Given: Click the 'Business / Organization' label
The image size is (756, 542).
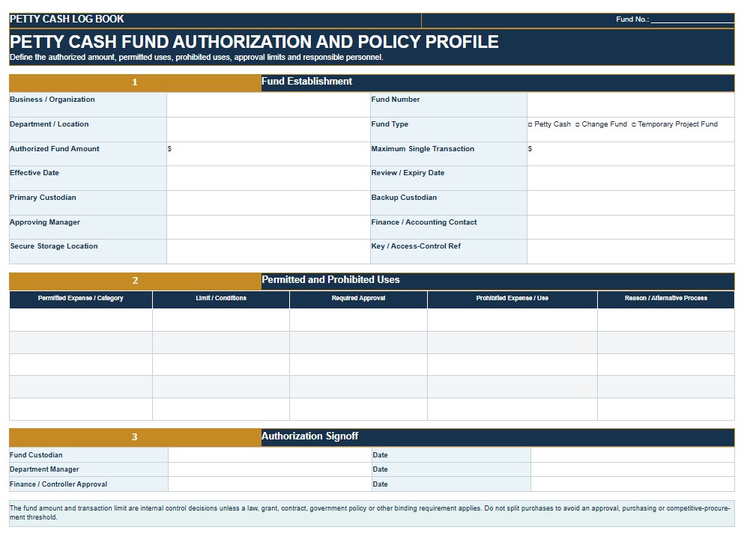Looking at the screenshot, I should [x=52, y=100].
